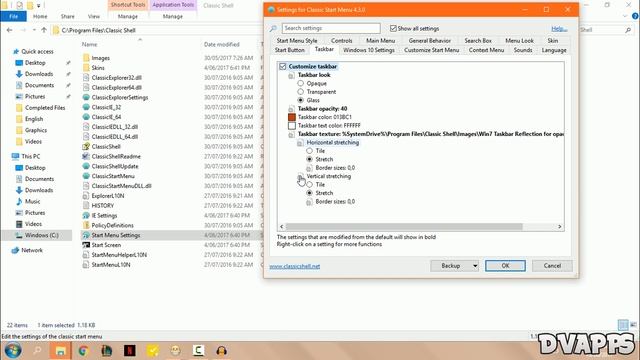The image size is (640, 360).
Task: Select the Transparent taskbar look option
Action: point(300,92)
